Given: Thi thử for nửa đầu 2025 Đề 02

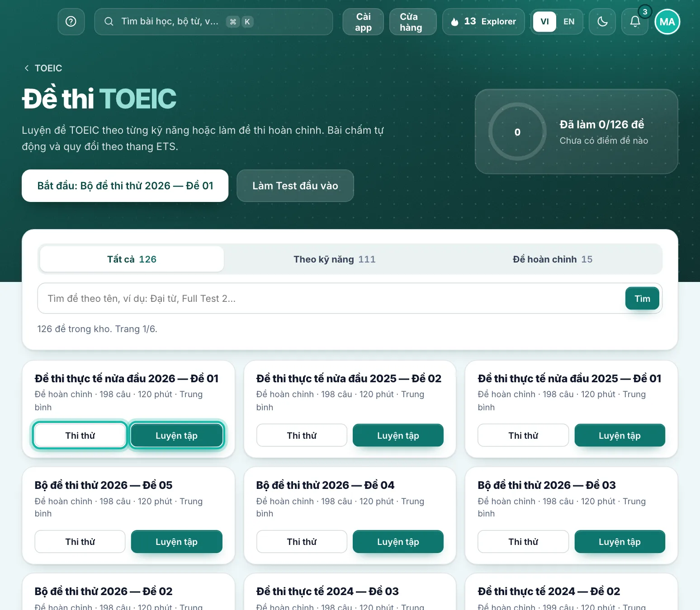Looking at the screenshot, I should tap(302, 436).
